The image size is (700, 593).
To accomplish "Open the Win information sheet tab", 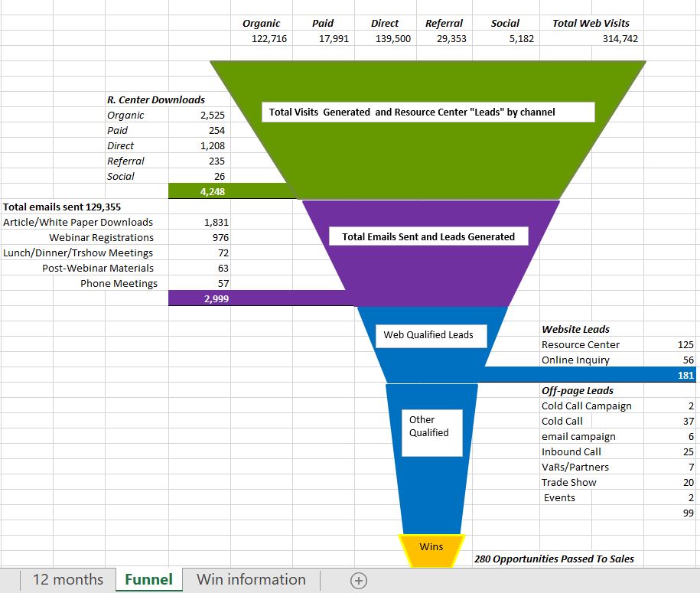I will [x=251, y=579].
